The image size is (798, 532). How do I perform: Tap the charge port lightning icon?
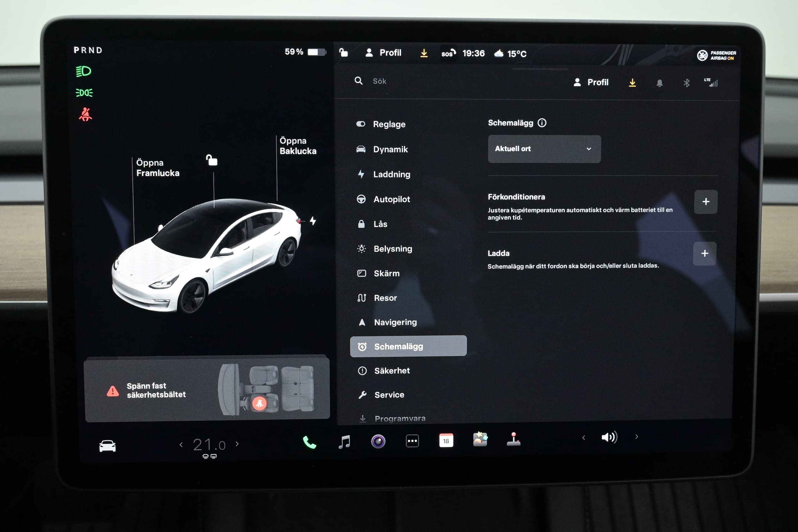313,221
